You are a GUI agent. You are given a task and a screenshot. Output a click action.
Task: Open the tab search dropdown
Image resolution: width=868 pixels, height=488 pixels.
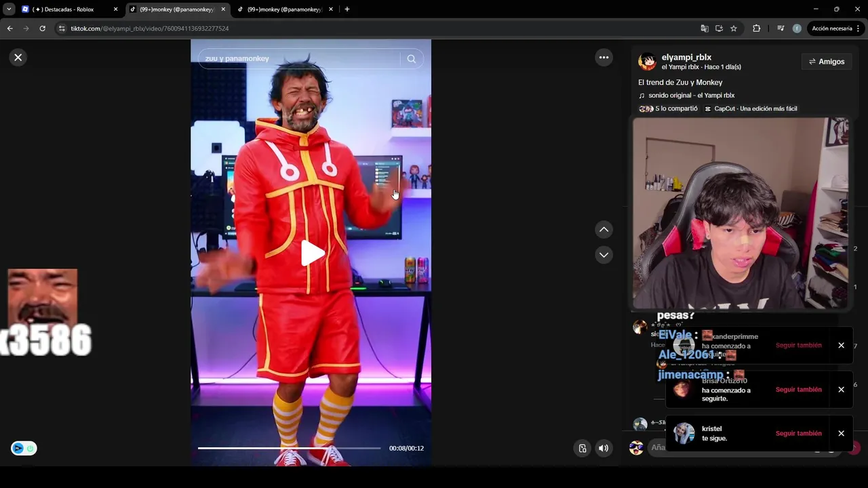(x=9, y=9)
